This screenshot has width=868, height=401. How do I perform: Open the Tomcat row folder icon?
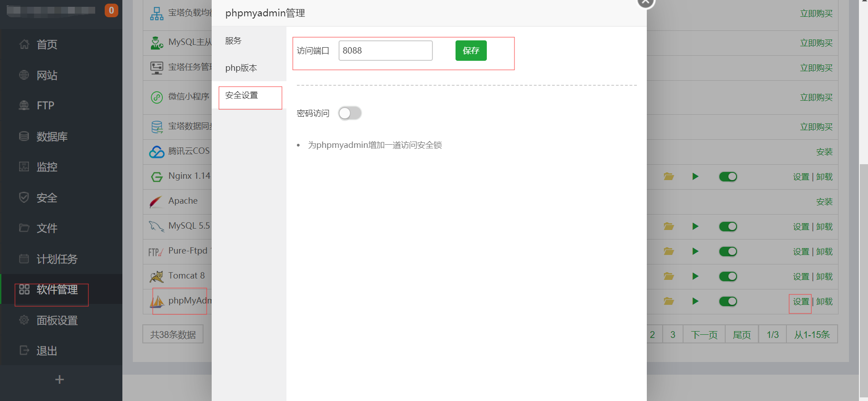[x=669, y=276]
